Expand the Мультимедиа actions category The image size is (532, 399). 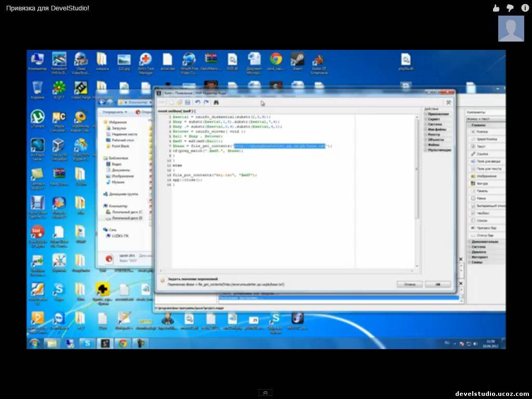click(439, 150)
